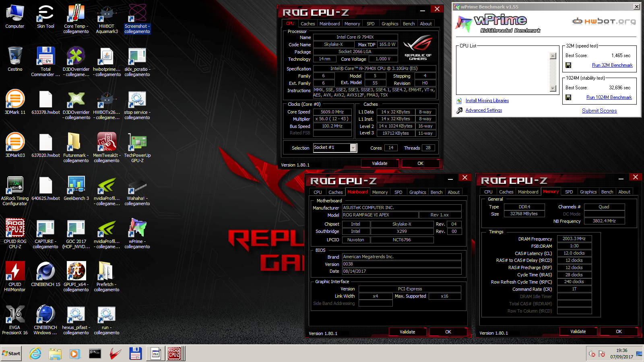Click volume icon in system tray
The height and width of the screenshot is (362, 644).
(x=592, y=354)
